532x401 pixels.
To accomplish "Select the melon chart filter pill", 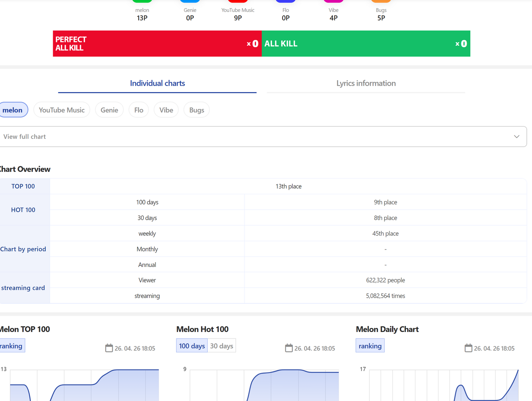I will [13, 110].
